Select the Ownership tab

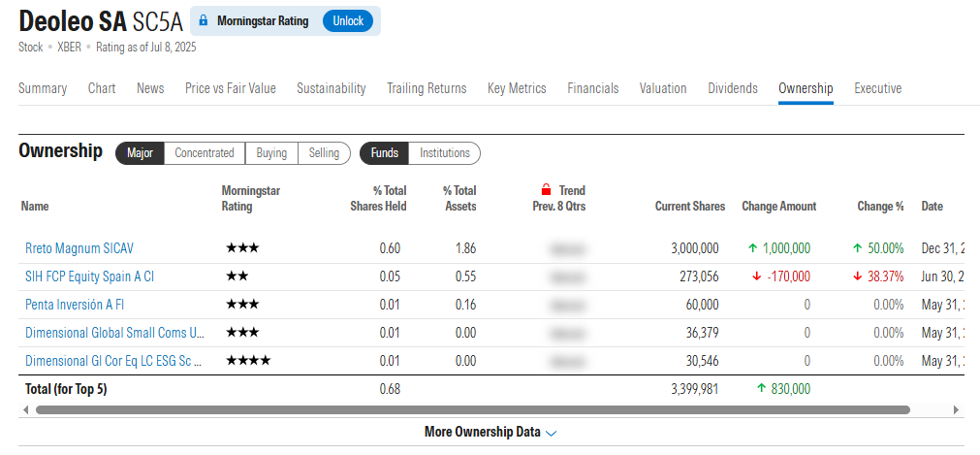[806, 88]
